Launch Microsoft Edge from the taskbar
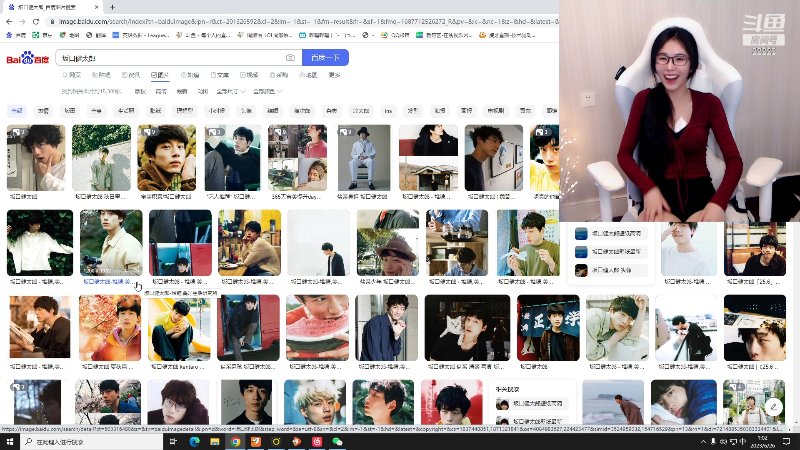Viewport: 800px width, 450px height. click(x=194, y=442)
